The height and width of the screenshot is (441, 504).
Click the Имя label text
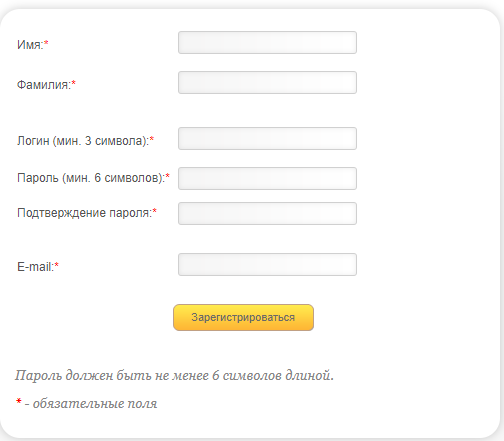click(x=30, y=45)
